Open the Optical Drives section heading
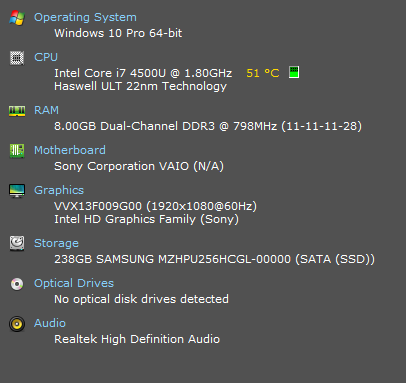Screen dimensions: 406x383 (74, 283)
